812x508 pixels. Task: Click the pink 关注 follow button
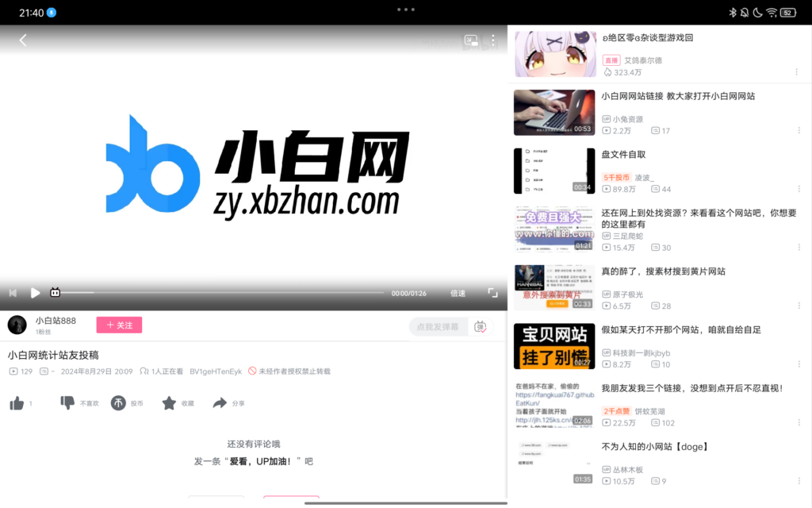[x=119, y=325]
